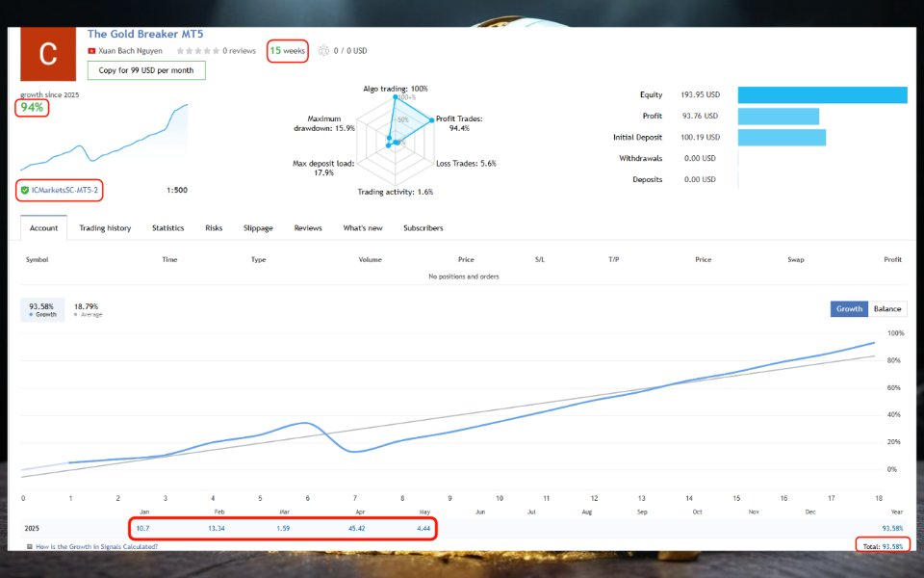This screenshot has width=924, height=578.
Task: Switch to the Trading history tab
Action: [x=105, y=227]
